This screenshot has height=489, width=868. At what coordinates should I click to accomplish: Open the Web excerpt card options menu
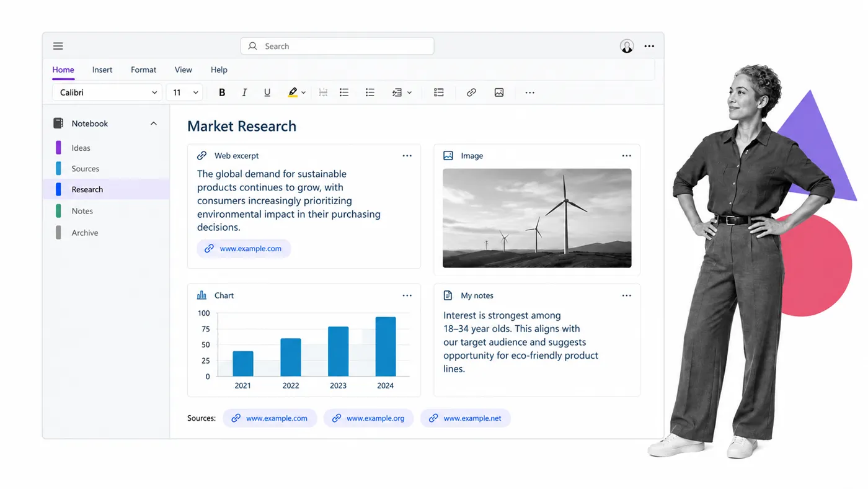coord(407,156)
